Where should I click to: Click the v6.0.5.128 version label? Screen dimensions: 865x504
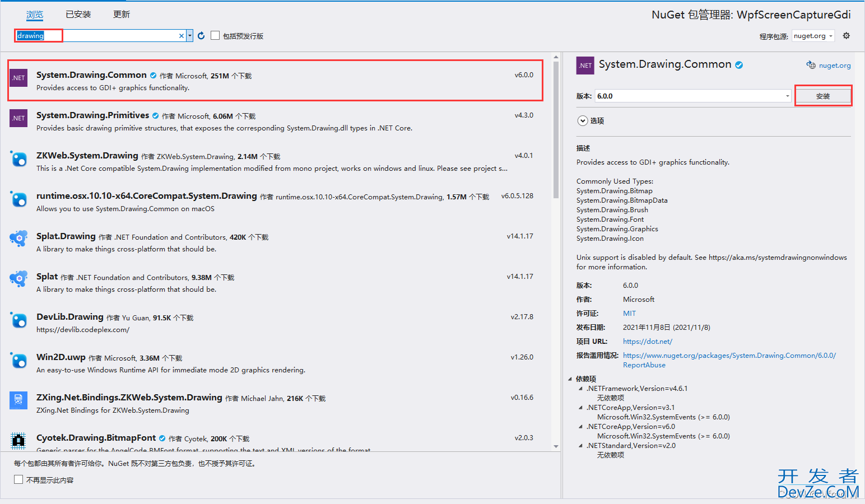tap(517, 196)
